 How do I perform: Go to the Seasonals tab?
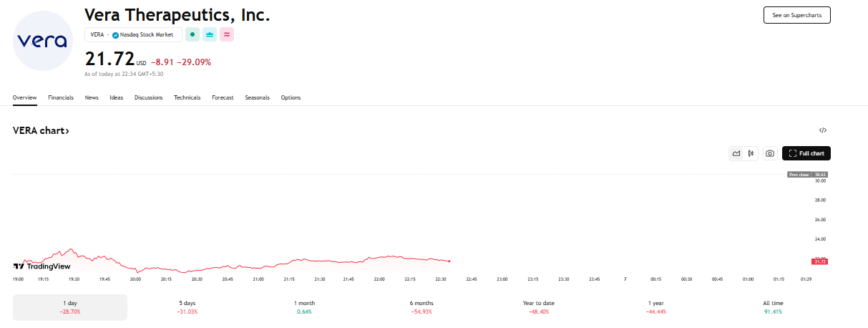(258, 97)
